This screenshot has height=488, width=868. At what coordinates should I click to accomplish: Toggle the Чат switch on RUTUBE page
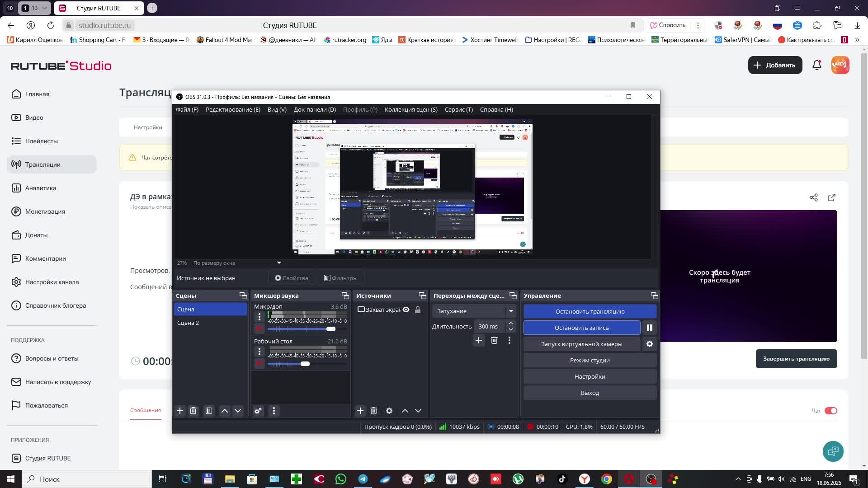[x=831, y=411]
